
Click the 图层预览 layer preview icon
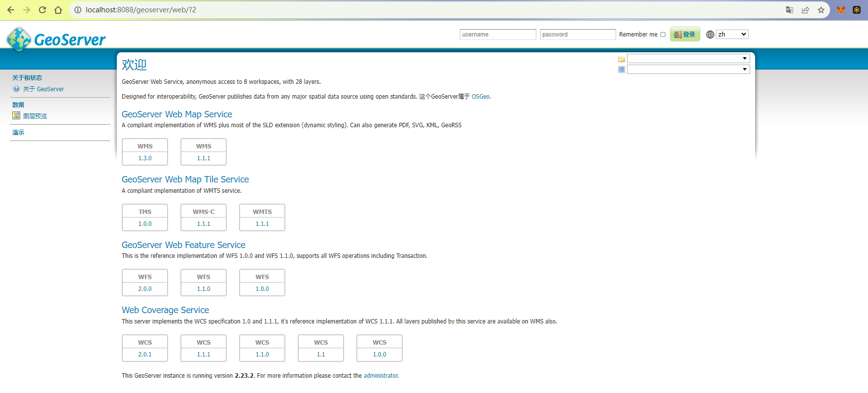16,116
